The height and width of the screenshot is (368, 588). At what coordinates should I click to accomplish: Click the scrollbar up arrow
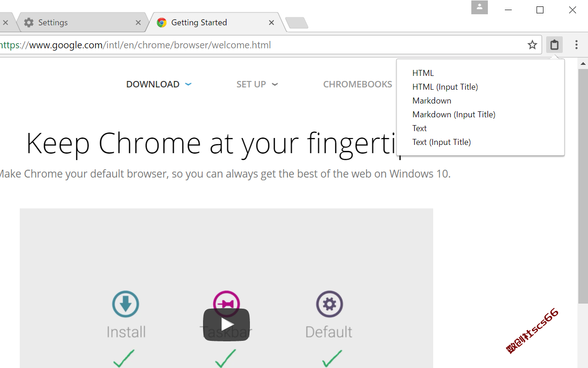tap(583, 63)
